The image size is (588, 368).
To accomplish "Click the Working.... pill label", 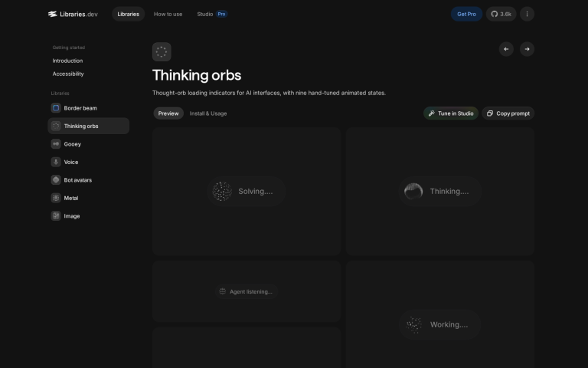I will [449, 325].
